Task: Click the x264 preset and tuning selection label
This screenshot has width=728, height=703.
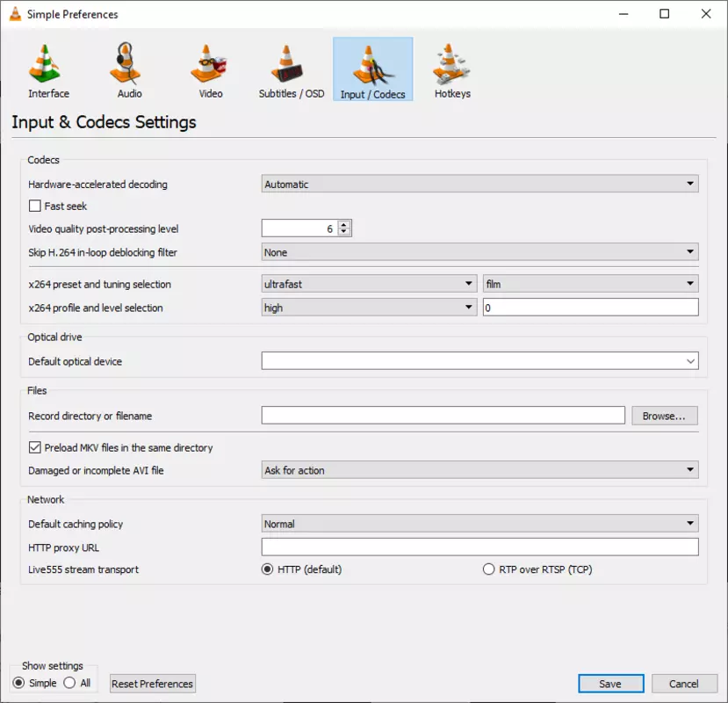Action: tap(99, 284)
